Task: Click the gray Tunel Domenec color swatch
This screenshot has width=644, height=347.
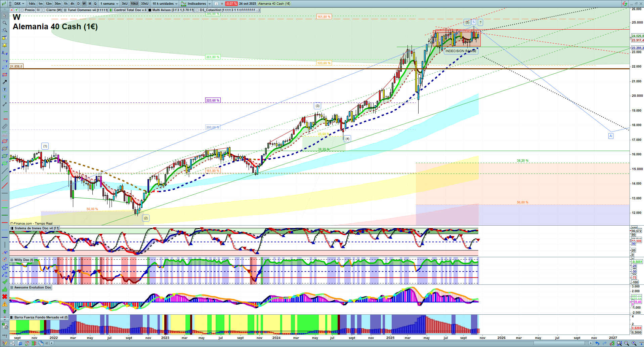Action: point(66,10)
